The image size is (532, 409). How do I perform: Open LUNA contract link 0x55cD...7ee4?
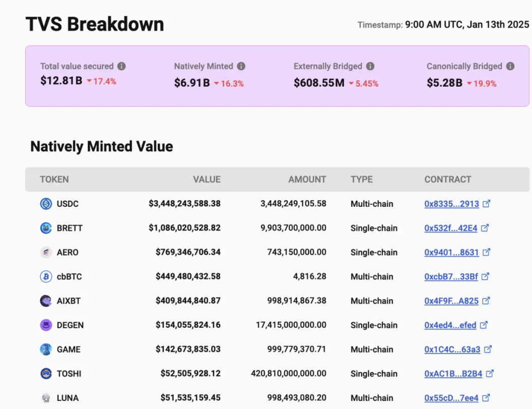tap(451, 398)
